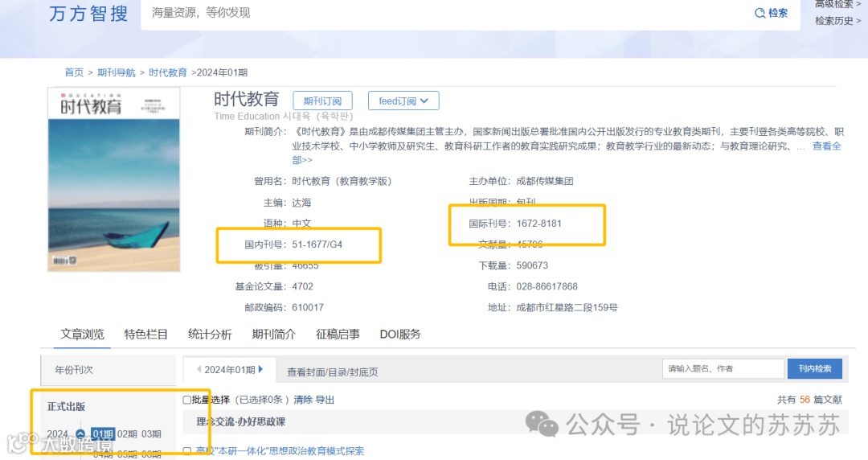Toggle the 批量选择 checkbox
868x460 pixels.
pyautogui.click(x=187, y=400)
